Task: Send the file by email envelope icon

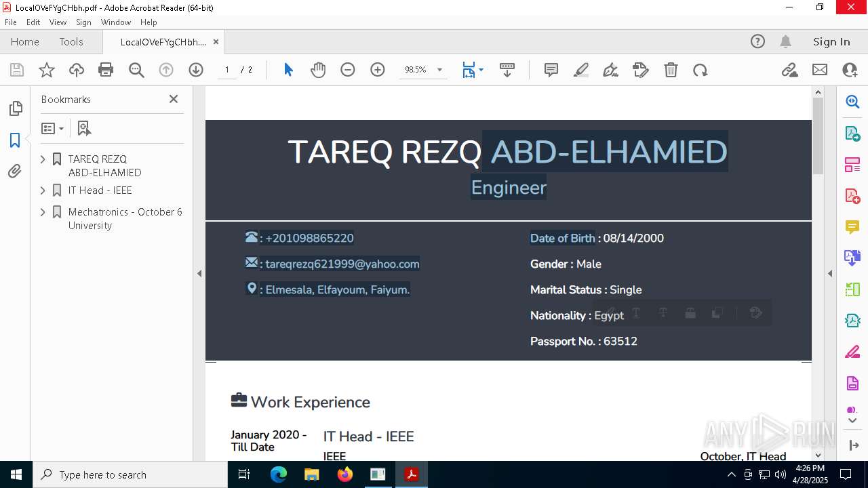Action: coord(820,70)
